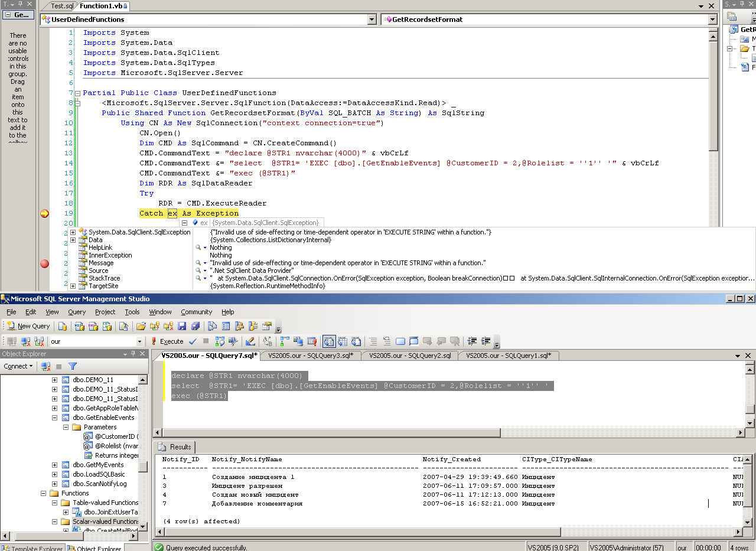
Task: Toggle the Results to Grid option
Action: click(343, 341)
